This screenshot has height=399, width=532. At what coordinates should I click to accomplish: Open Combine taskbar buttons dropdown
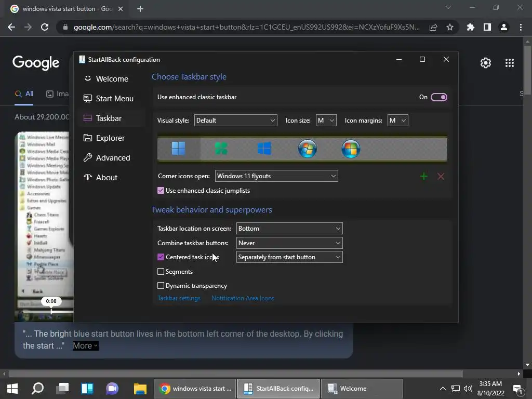[289, 243]
